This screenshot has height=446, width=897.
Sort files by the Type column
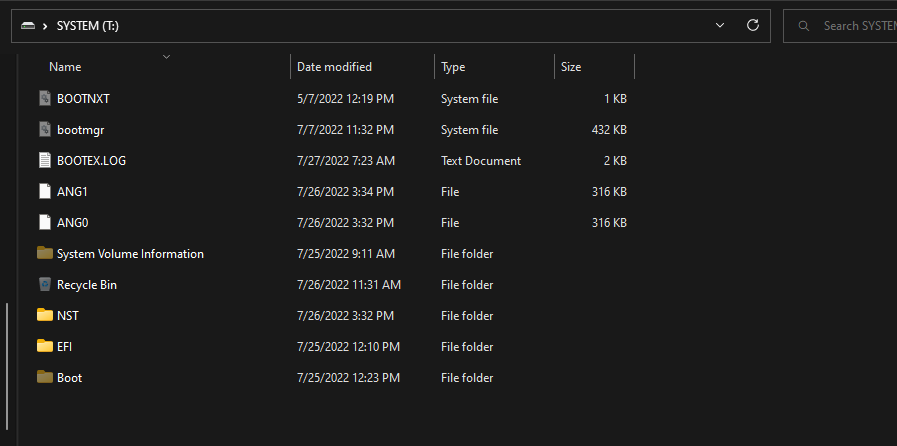pyautogui.click(x=453, y=67)
